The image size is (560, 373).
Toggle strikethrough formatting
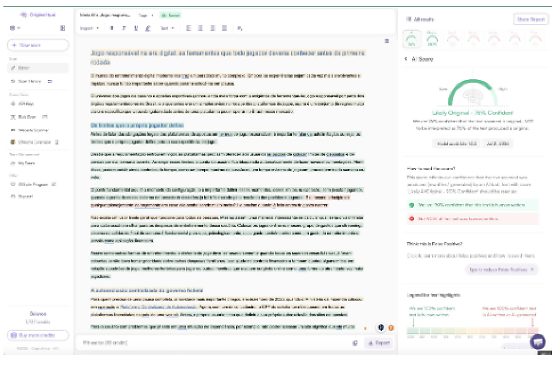coord(148,28)
